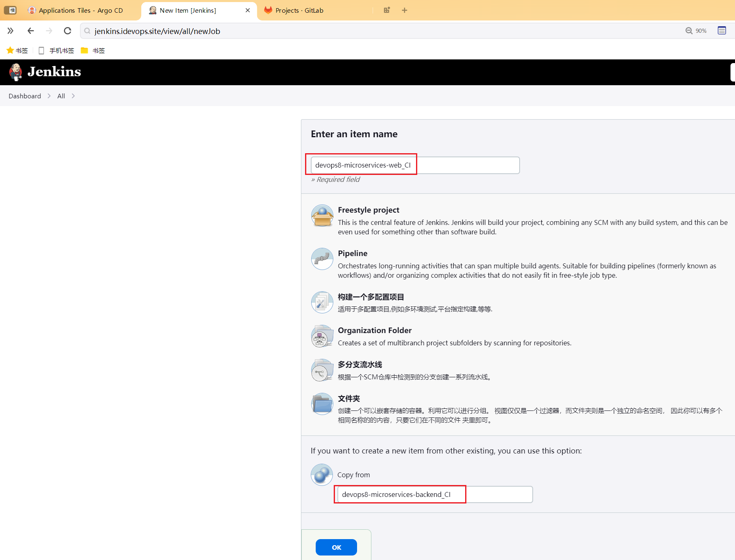This screenshot has height=560, width=735.
Task: Open the sidebar double-chevron icon
Action: coord(11,31)
